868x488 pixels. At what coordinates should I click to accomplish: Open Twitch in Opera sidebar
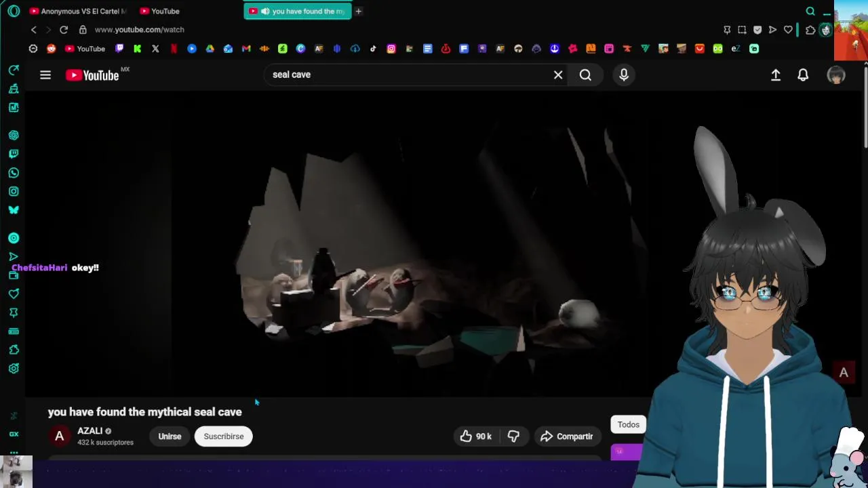pos(14,154)
